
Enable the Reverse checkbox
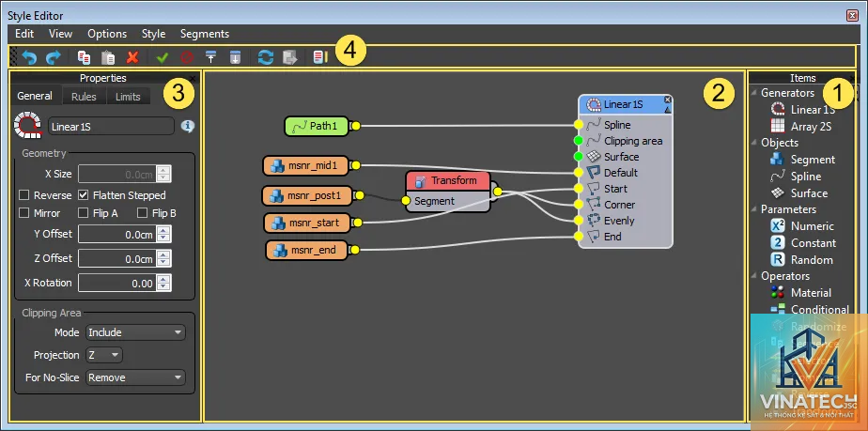24,195
